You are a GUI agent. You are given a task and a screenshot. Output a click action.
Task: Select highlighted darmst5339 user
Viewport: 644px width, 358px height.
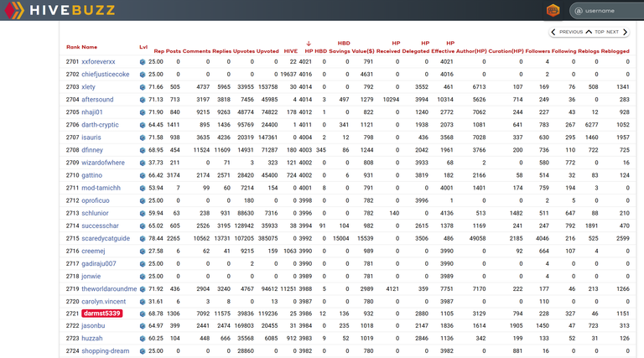(x=101, y=314)
